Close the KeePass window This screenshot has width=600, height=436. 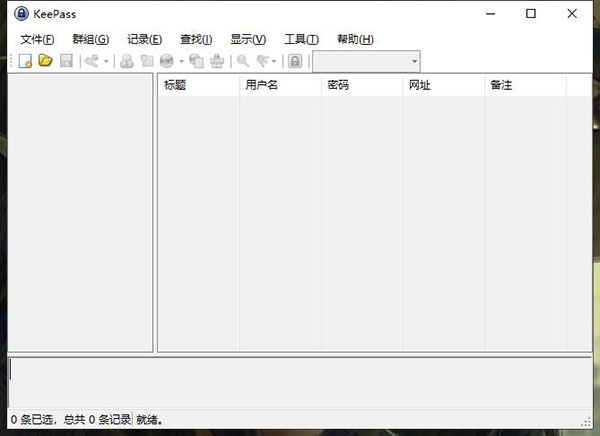[572, 14]
